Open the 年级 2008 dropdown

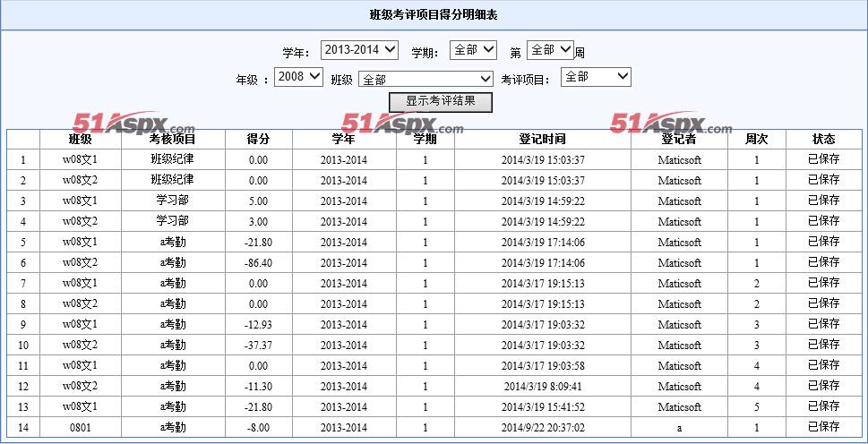(298, 77)
